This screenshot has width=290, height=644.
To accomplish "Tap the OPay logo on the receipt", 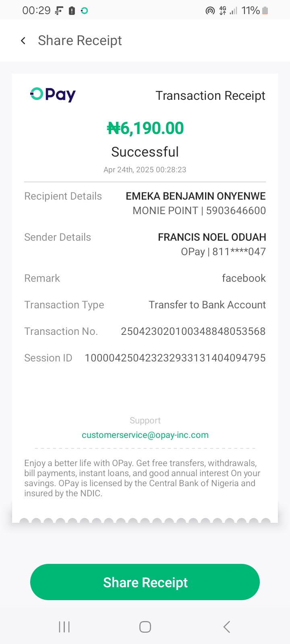I will (x=53, y=94).
